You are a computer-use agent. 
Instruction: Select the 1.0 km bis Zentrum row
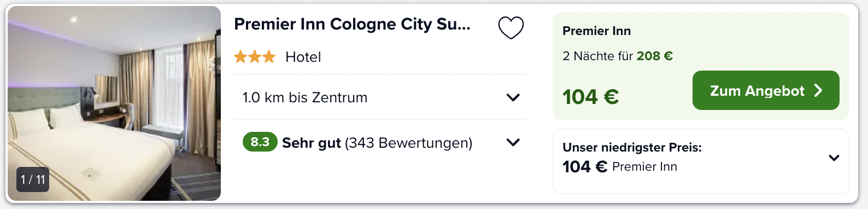[x=380, y=97]
